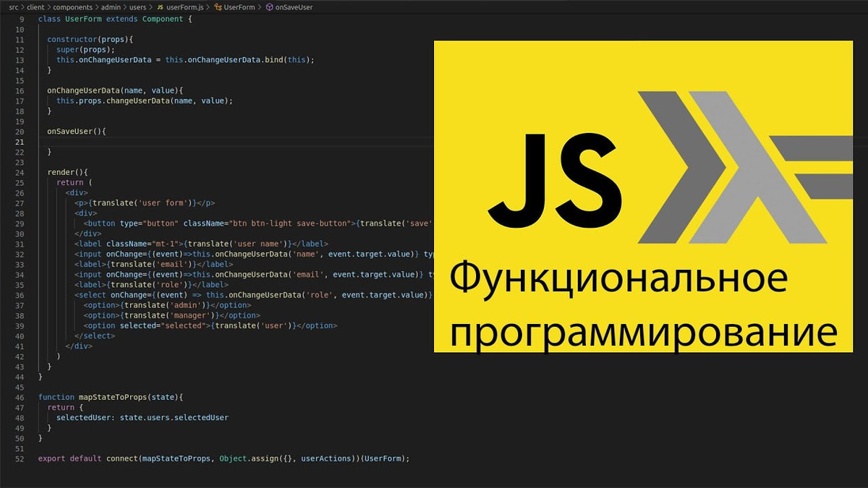
Task: Open the users breadcrumb segment
Action: [x=138, y=7]
